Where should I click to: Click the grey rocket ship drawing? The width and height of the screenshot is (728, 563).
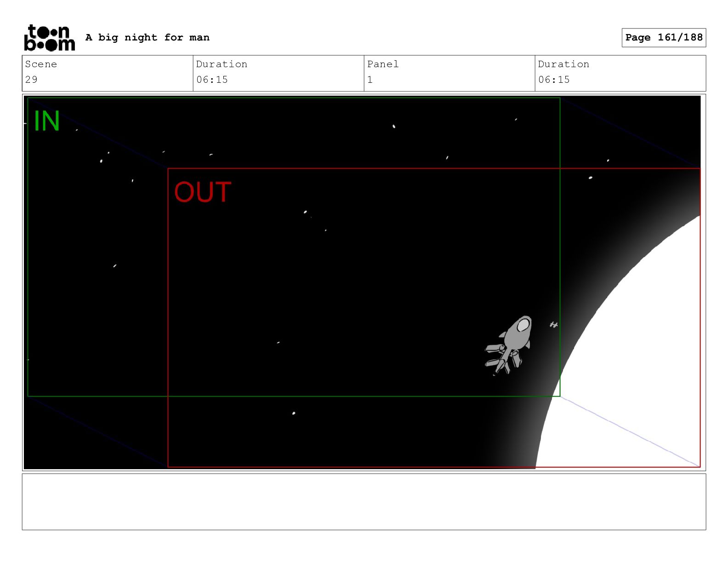coord(509,345)
